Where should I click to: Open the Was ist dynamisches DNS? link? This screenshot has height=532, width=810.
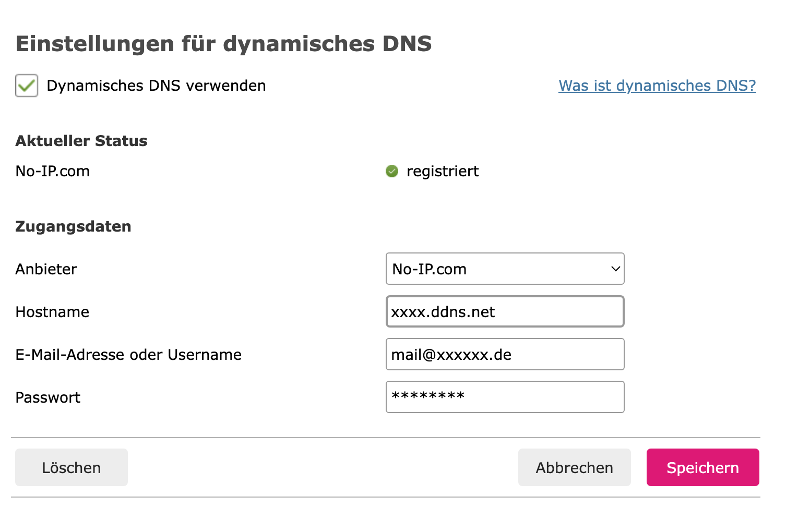coord(657,86)
